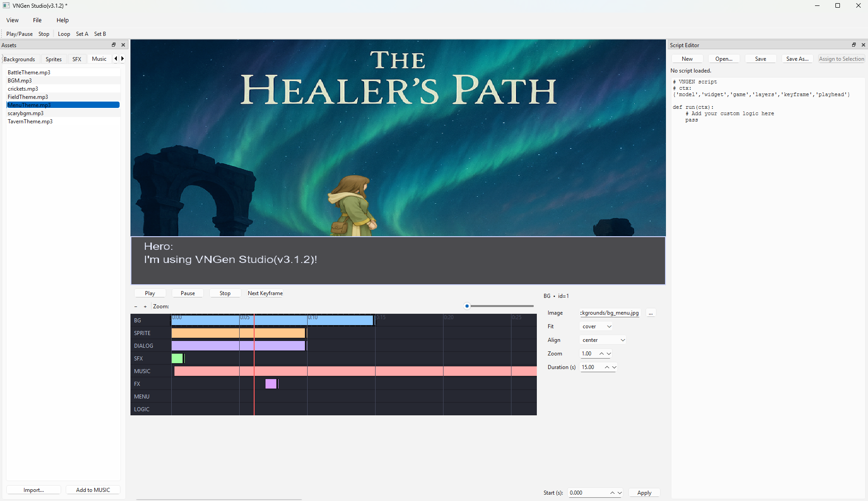Switch to the Backgrounds asset tab

pyautogui.click(x=19, y=59)
